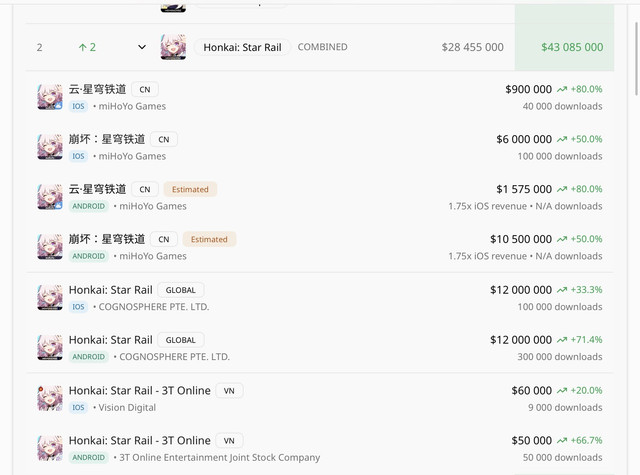Click the green up 2 rank change indicator
The image size is (640, 475).
[87, 47]
